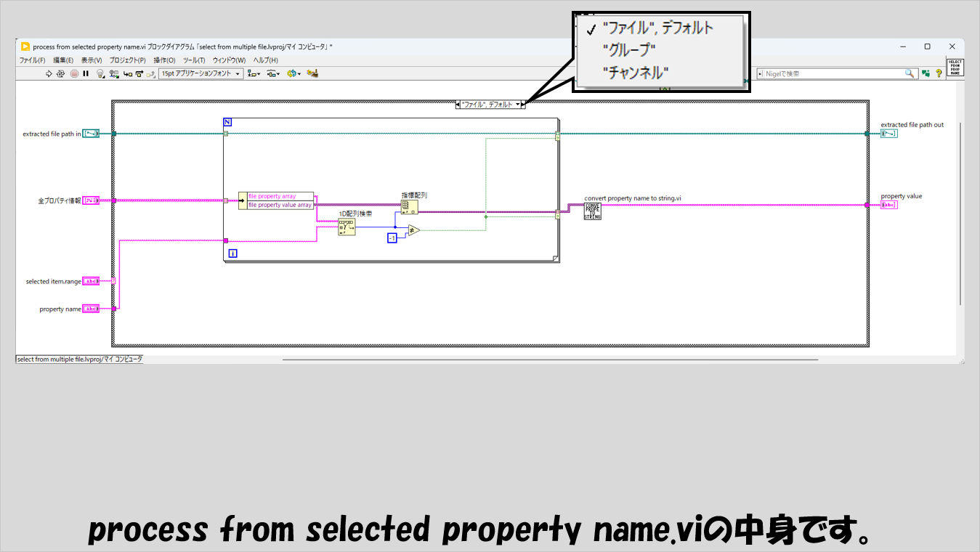980x552 pixels.
Task: Choose the "グループ" case option
Action: [x=629, y=50]
